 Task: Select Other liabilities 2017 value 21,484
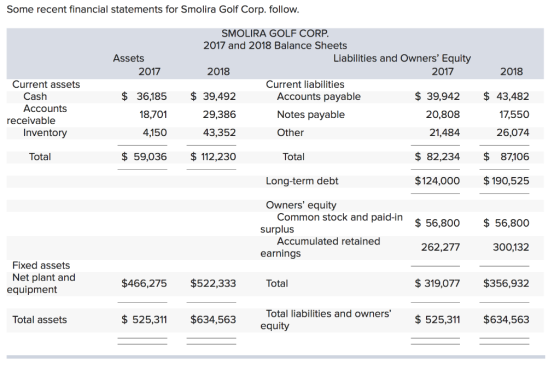pyautogui.click(x=444, y=133)
